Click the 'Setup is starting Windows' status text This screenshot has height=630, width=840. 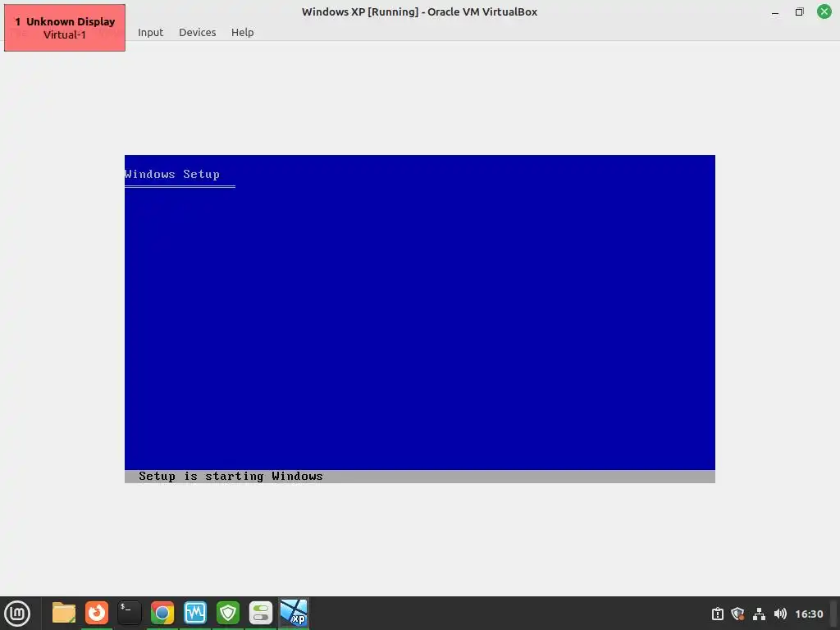tap(231, 477)
